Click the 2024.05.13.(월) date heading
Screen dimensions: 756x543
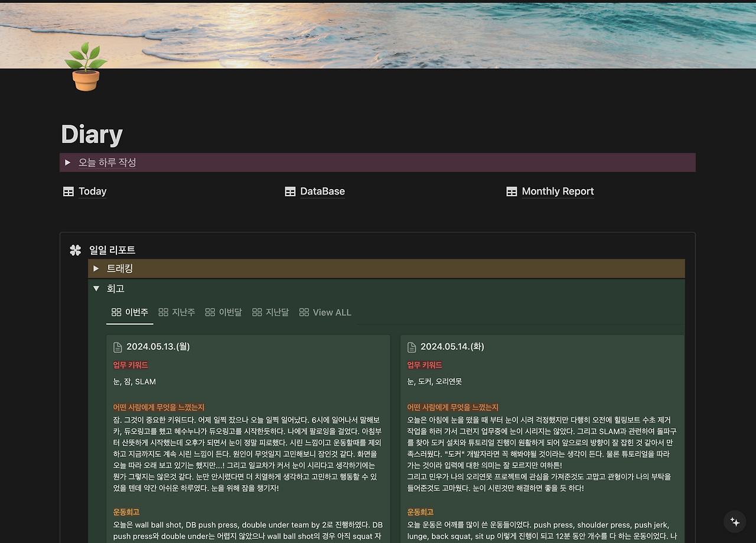[x=157, y=347]
